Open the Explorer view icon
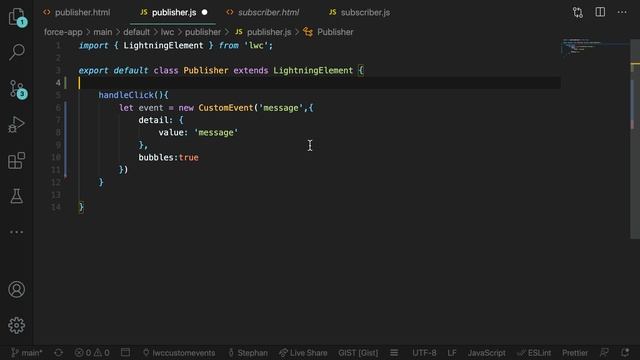This screenshot has width=640, height=360. click(x=17, y=17)
